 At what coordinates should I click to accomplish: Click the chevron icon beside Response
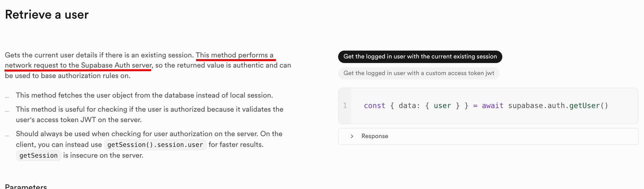click(x=352, y=136)
